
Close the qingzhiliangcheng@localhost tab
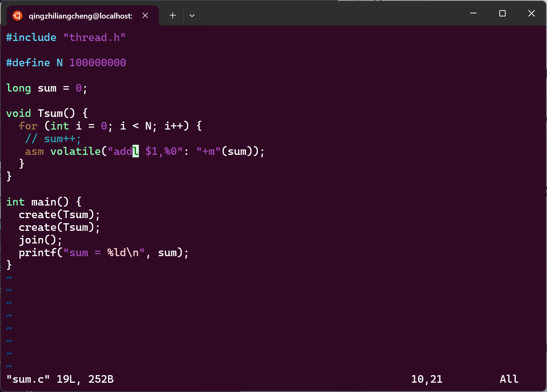(x=145, y=16)
